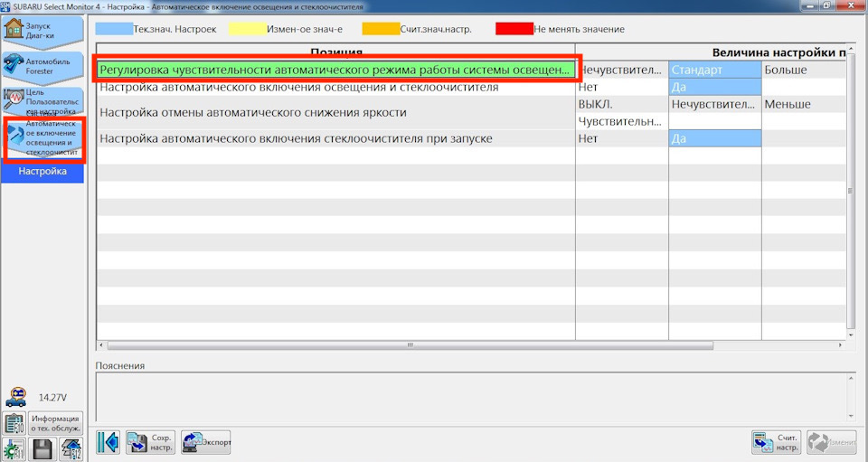Choose Больше in the sensitivity row
This screenshot has width=868, height=462.
(x=804, y=71)
